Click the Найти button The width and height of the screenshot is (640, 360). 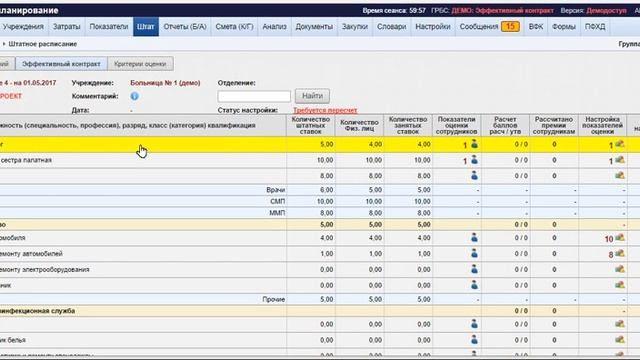312,96
